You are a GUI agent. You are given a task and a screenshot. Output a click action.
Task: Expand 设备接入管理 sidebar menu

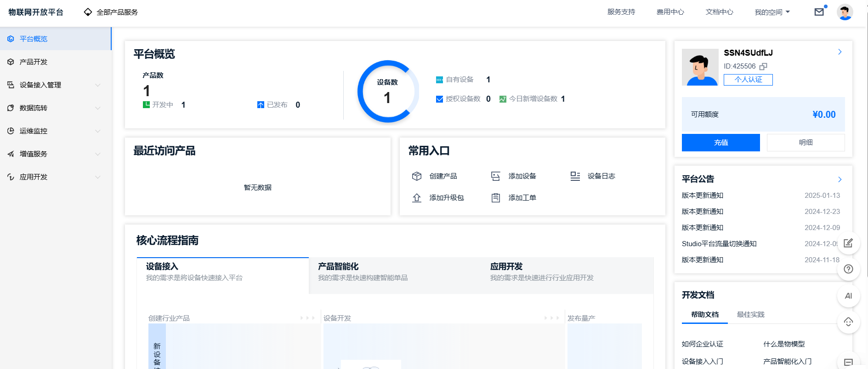(97, 85)
